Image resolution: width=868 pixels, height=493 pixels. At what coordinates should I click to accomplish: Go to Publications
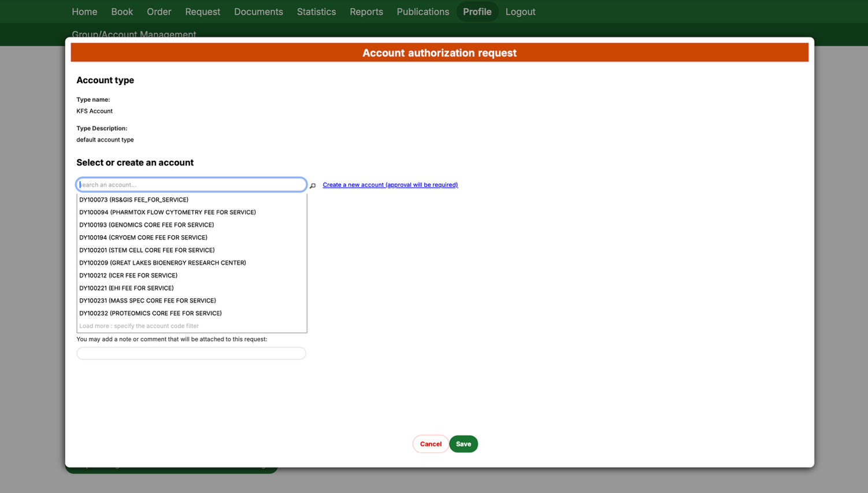(x=423, y=12)
